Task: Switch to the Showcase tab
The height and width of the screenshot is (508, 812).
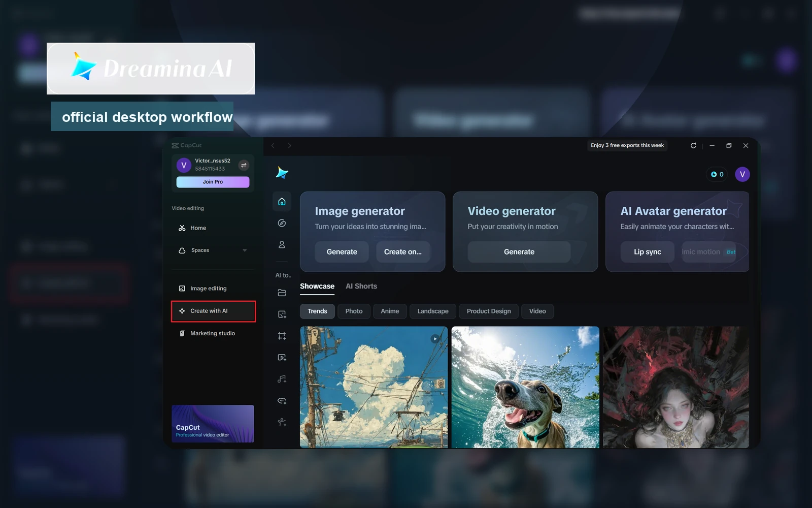Action: pos(317,287)
